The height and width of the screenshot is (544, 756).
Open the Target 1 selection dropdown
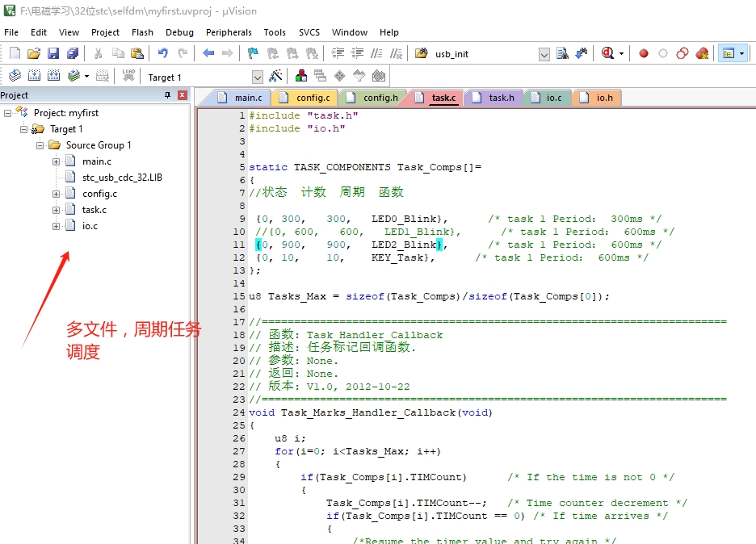point(258,77)
